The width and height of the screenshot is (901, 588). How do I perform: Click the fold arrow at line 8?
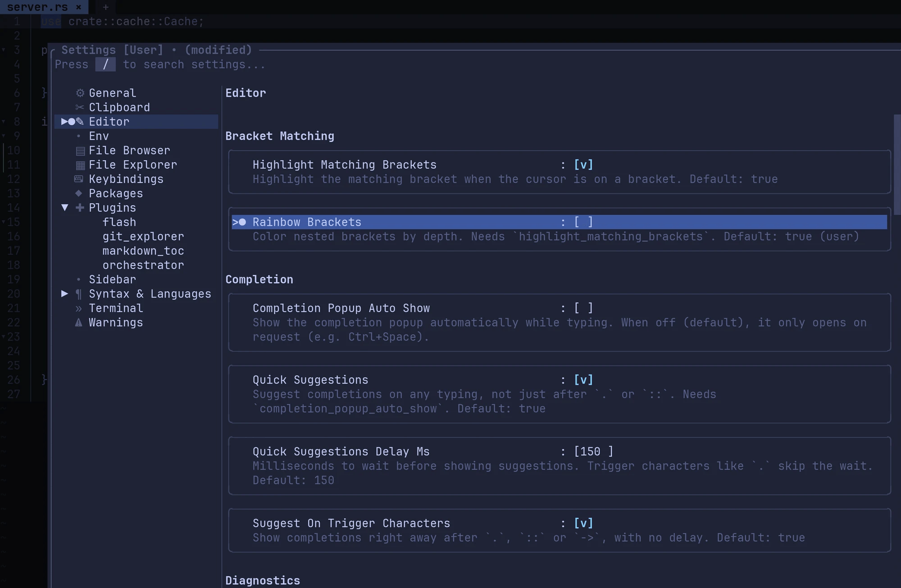click(x=4, y=122)
